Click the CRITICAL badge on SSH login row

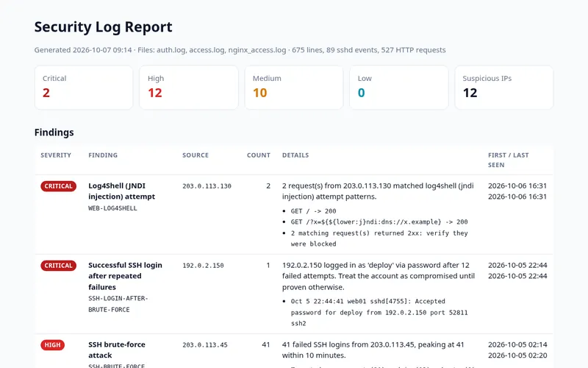tap(59, 266)
